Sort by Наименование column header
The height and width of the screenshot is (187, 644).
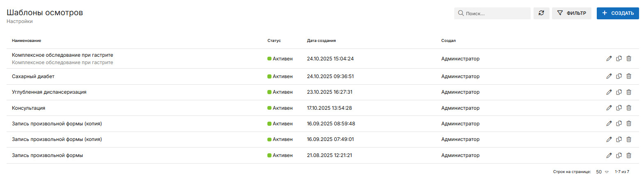click(x=27, y=41)
